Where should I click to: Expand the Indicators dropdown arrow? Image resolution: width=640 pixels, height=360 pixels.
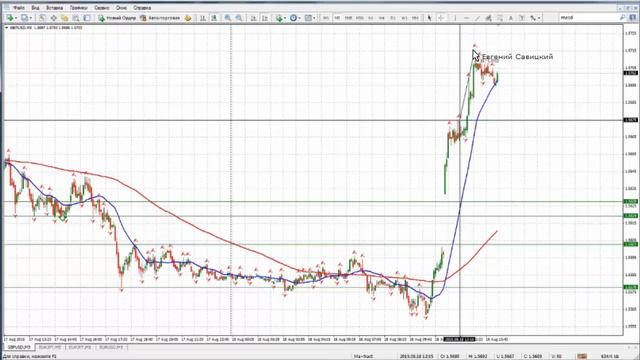click(x=285, y=18)
